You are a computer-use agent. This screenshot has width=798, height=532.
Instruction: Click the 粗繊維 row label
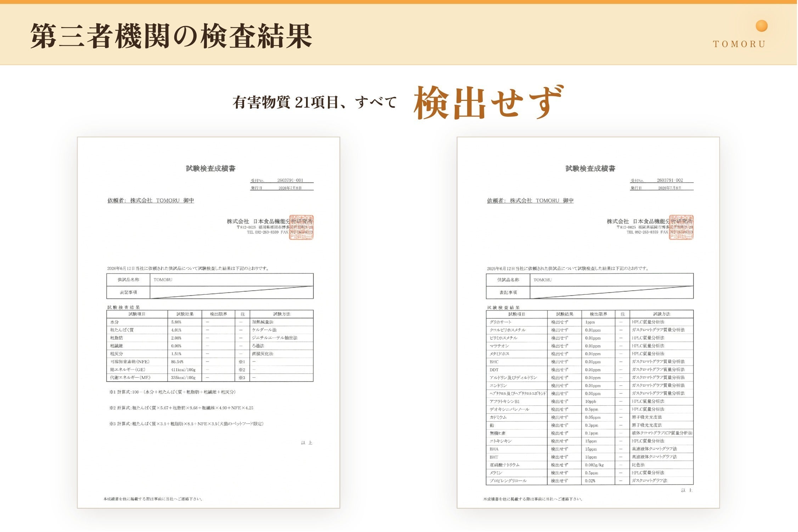117,346
